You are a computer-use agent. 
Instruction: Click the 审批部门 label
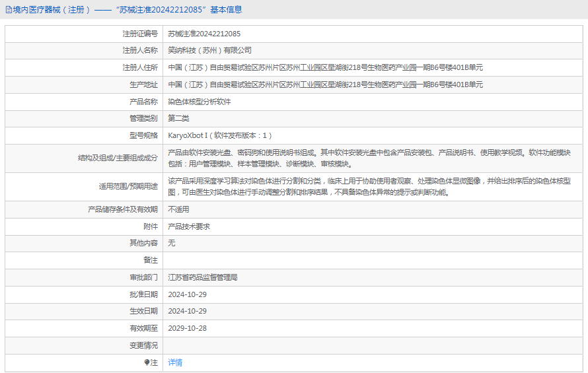point(143,277)
